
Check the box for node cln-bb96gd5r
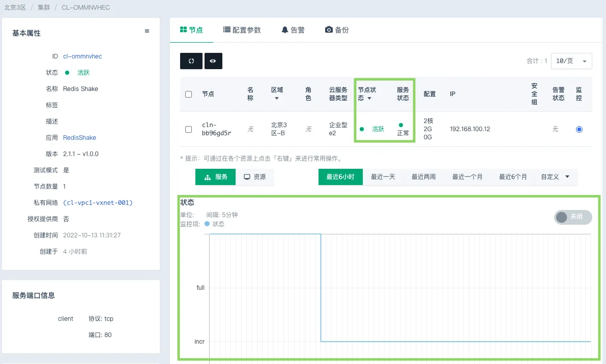(189, 129)
